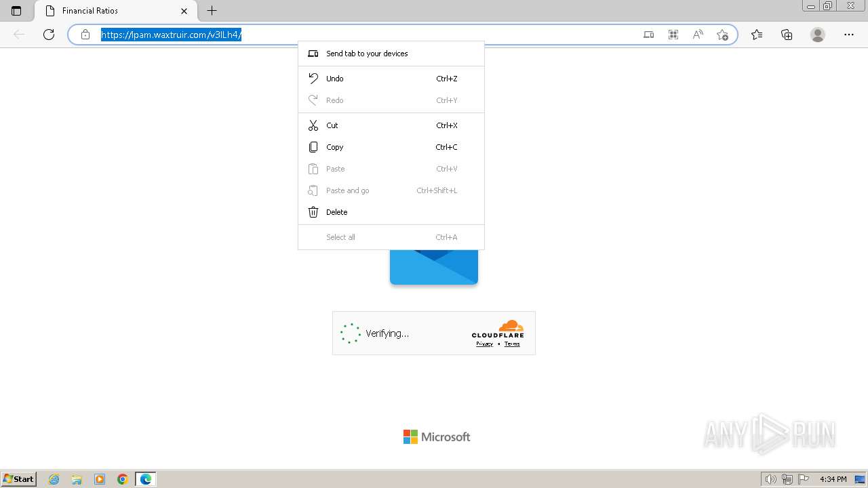Choose Copy in the context menu
This screenshot has height=488, width=868.
(391, 147)
